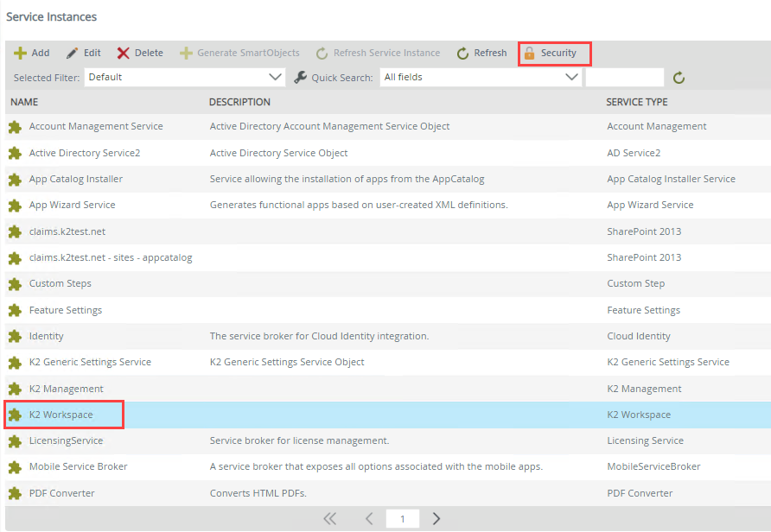This screenshot has height=532, width=771.
Task: Click the page number field
Action: [x=403, y=519]
